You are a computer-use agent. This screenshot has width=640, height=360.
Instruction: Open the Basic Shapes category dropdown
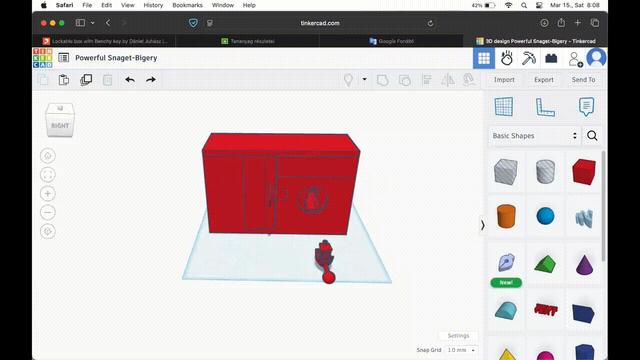[534, 136]
